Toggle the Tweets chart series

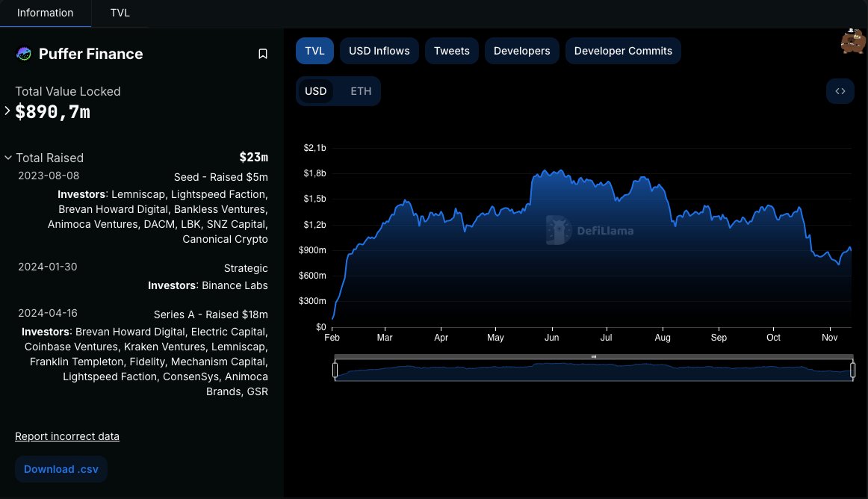coord(452,51)
